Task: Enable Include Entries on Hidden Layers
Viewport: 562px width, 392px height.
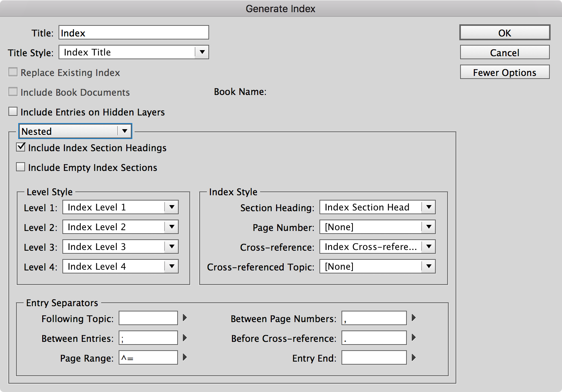Action: [x=13, y=111]
